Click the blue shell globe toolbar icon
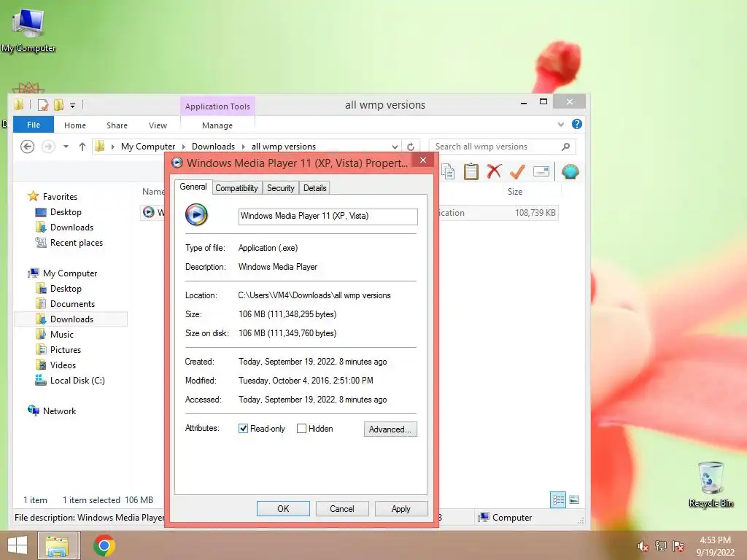Image resolution: width=747 pixels, height=560 pixels. (570, 171)
